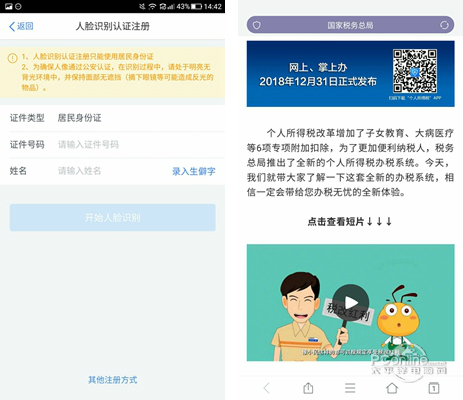Viewport: 463px width, 400px height.
Task: Tap the 返回 back button
Action: 21,26
